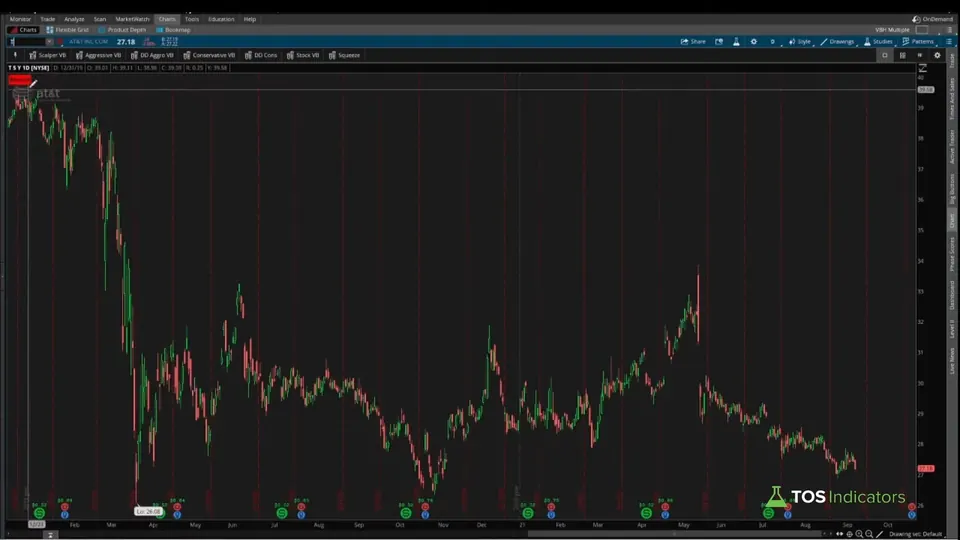Click the green dividend marker near 21
This screenshot has height=540, width=960.
pos(528,513)
